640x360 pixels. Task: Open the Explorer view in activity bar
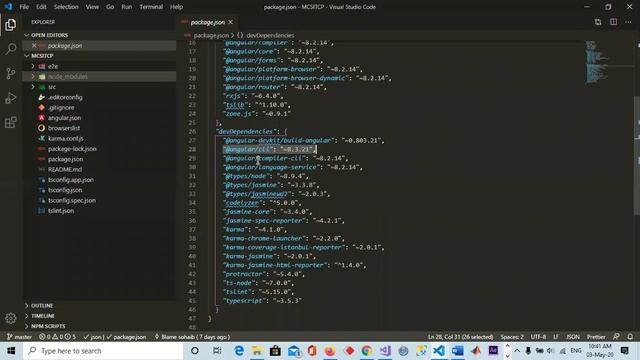coord(11,25)
